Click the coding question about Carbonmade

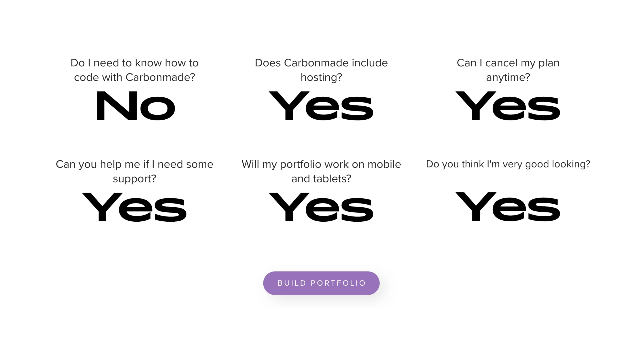(134, 70)
